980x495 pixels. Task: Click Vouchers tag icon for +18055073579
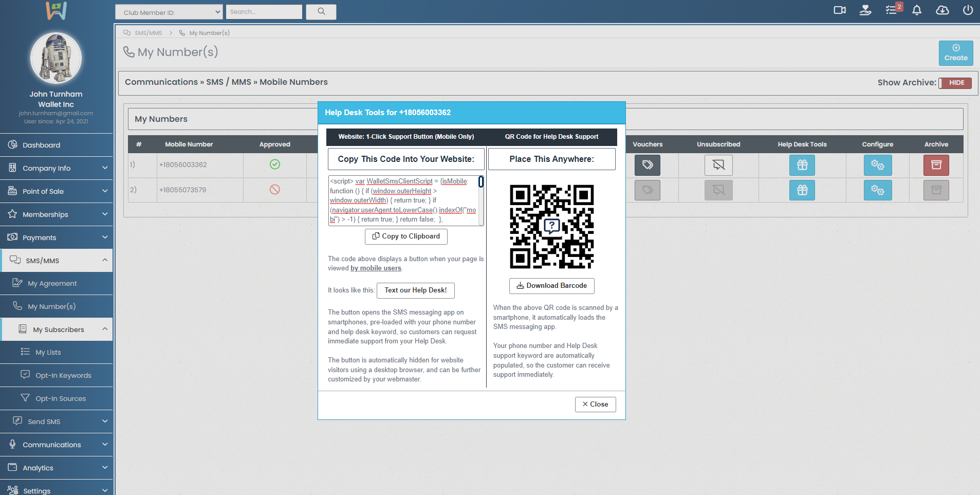(x=648, y=190)
